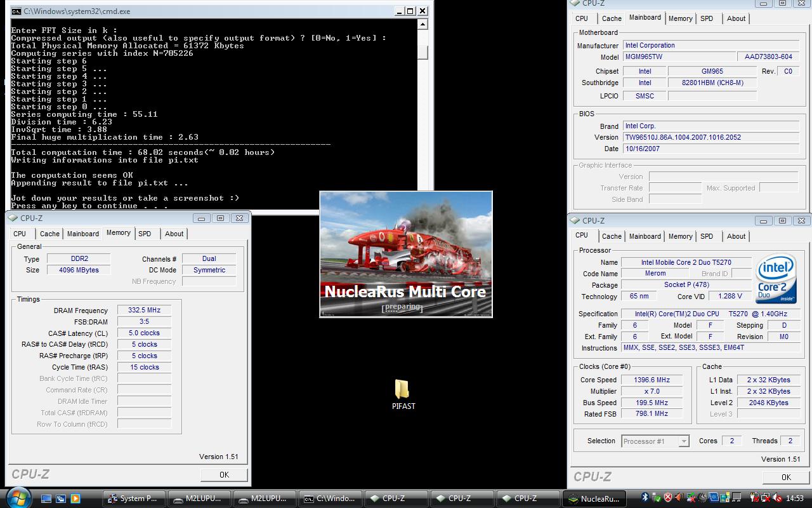Screen dimensions: 812x508
Task: Switch to third CPU-Z taskbar button
Action: pyautogui.click(x=530, y=498)
